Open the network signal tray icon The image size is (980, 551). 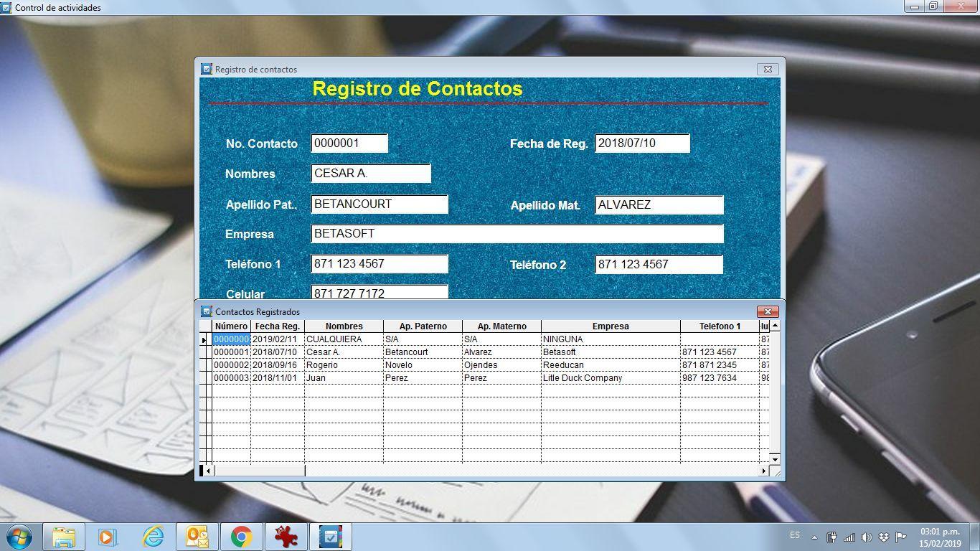point(849,537)
